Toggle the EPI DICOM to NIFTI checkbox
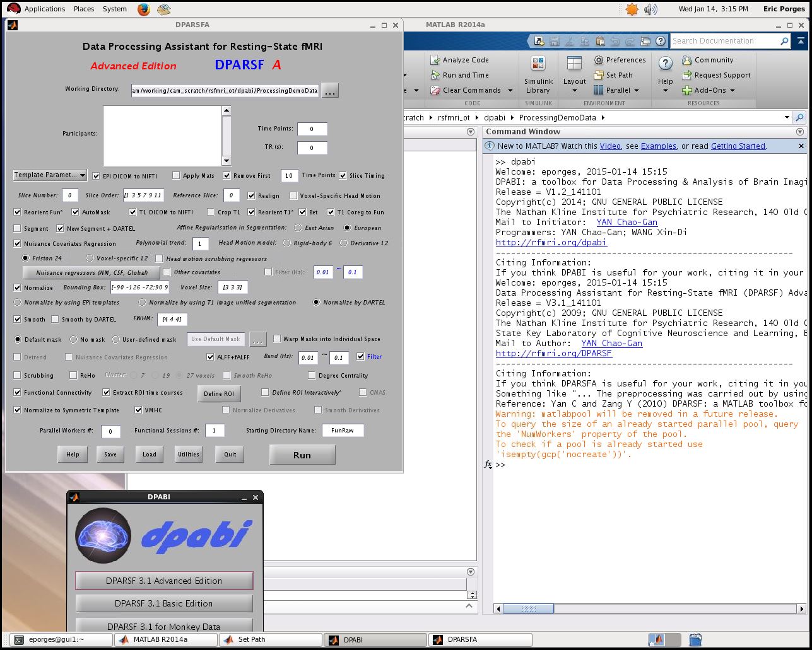This screenshot has height=650, width=812. (x=97, y=176)
